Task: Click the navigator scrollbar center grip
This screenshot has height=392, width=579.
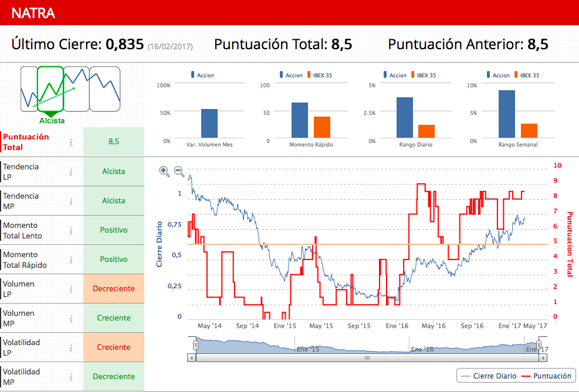Action: tap(367, 357)
